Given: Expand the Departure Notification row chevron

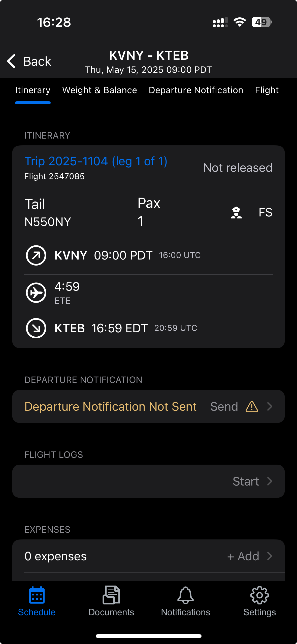Looking at the screenshot, I should pyautogui.click(x=270, y=406).
